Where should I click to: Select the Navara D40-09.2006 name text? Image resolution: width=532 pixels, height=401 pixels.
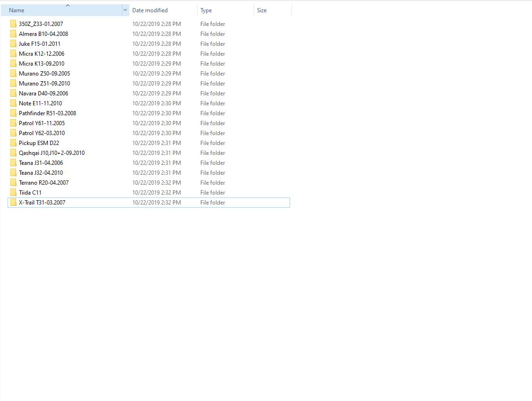coord(43,94)
